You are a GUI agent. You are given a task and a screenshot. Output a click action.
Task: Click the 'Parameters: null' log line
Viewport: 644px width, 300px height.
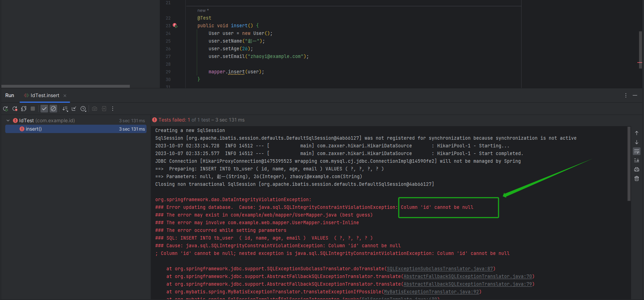259,177
